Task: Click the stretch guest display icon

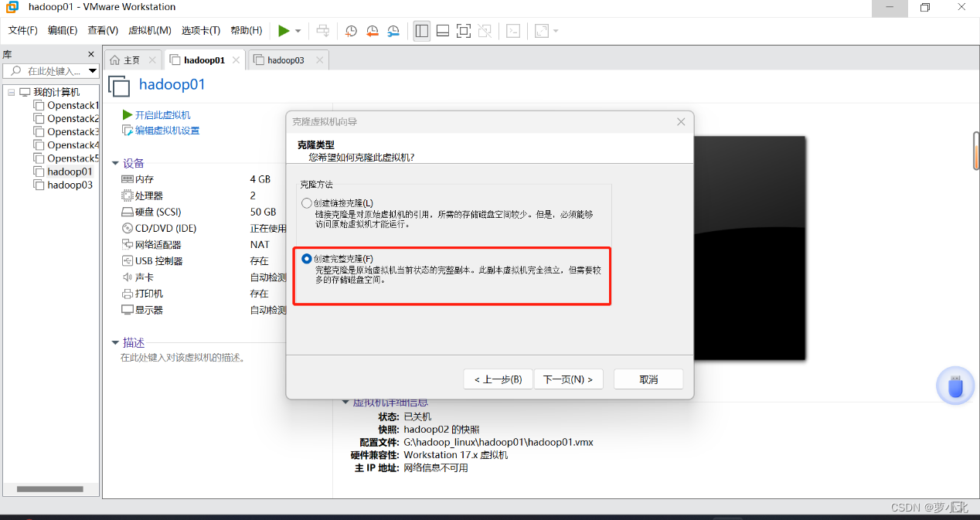Action: [x=541, y=31]
